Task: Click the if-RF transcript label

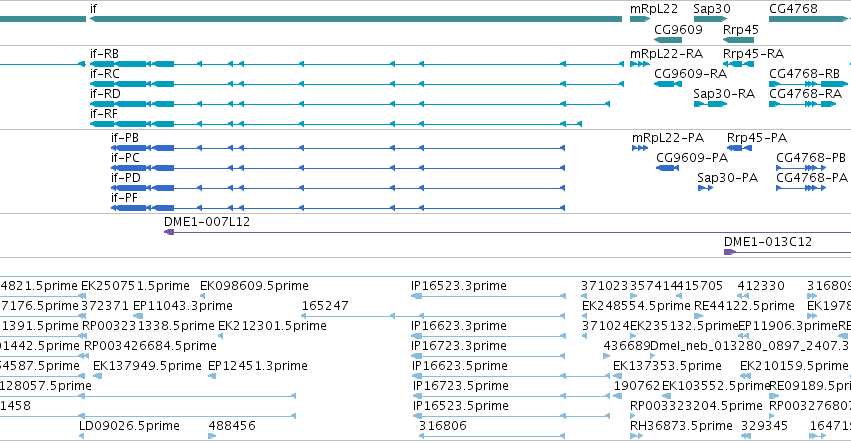Action: (x=104, y=114)
